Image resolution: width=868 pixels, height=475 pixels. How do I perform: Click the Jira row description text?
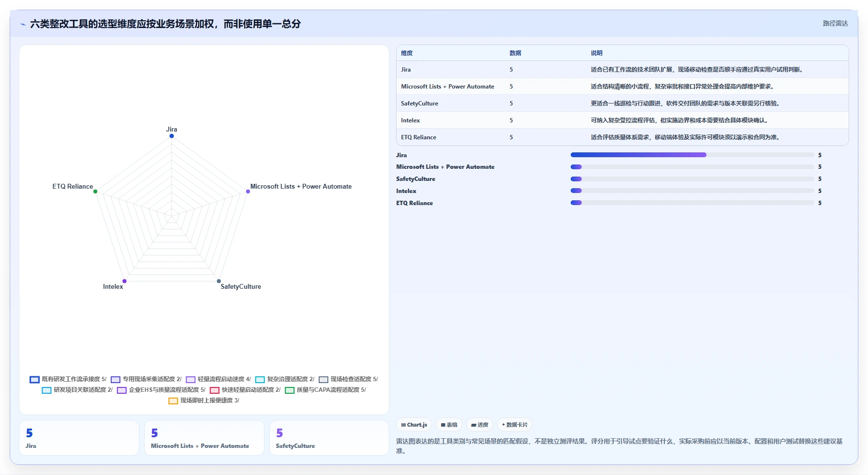pyautogui.click(x=698, y=70)
